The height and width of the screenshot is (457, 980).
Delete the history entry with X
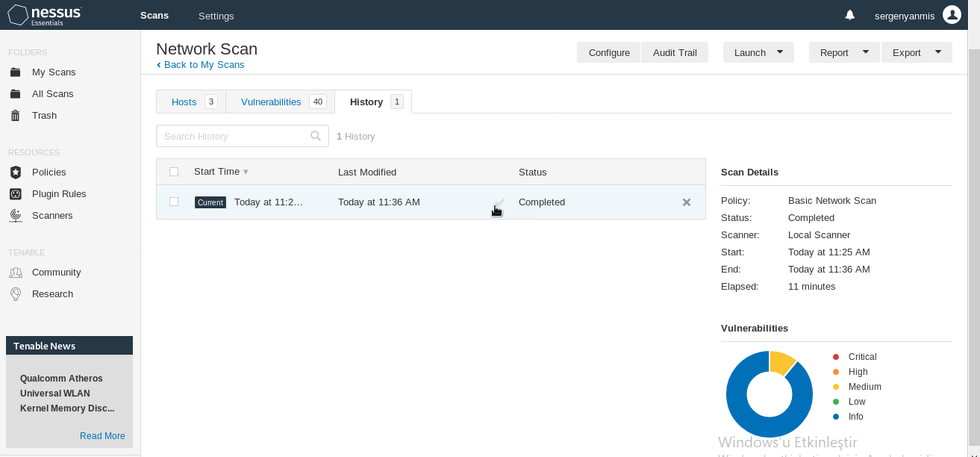(687, 202)
